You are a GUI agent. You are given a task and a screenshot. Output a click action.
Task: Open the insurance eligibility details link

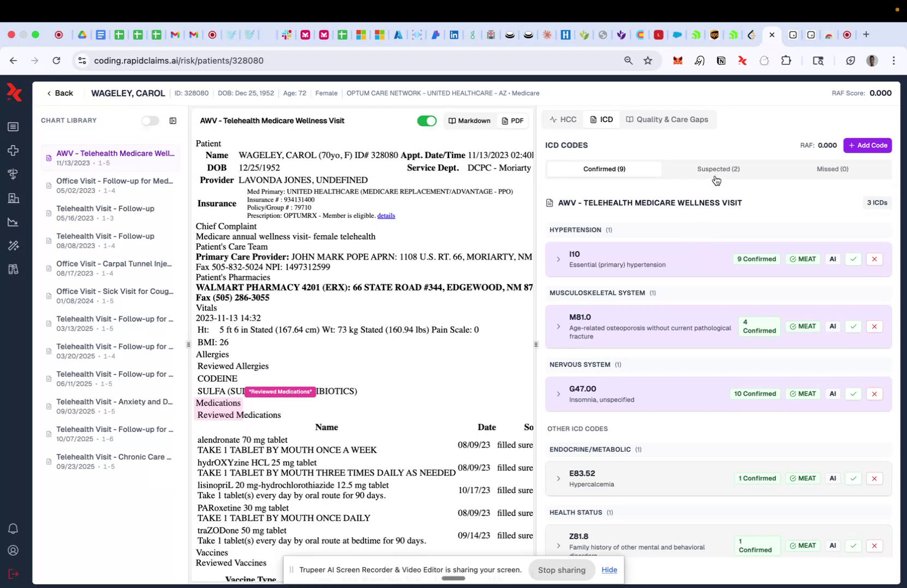[386, 215]
